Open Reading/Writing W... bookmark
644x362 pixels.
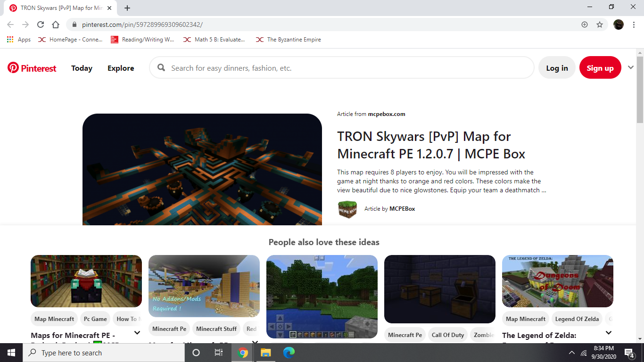point(143,40)
